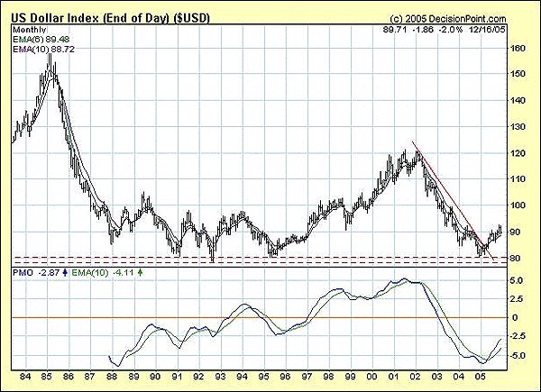Image resolution: width=541 pixels, height=392 pixels.
Task: Click the year 03 on the time axis
Action: (x=437, y=376)
